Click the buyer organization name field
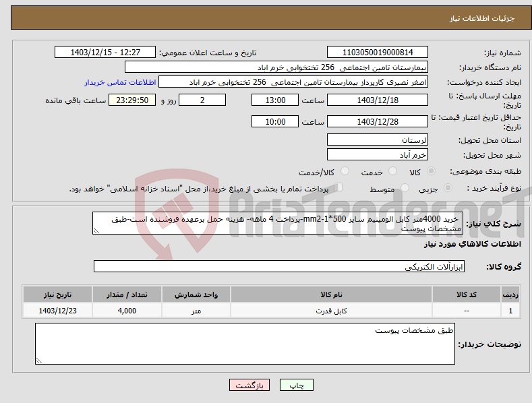Screen dimensions: 532x403 click(x=276, y=67)
